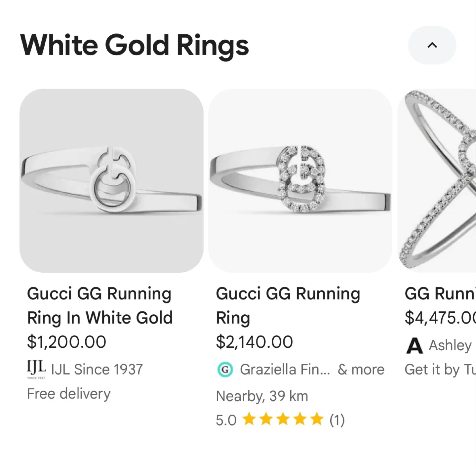Open the Gucci GG Running Ring listing

[x=288, y=305]
